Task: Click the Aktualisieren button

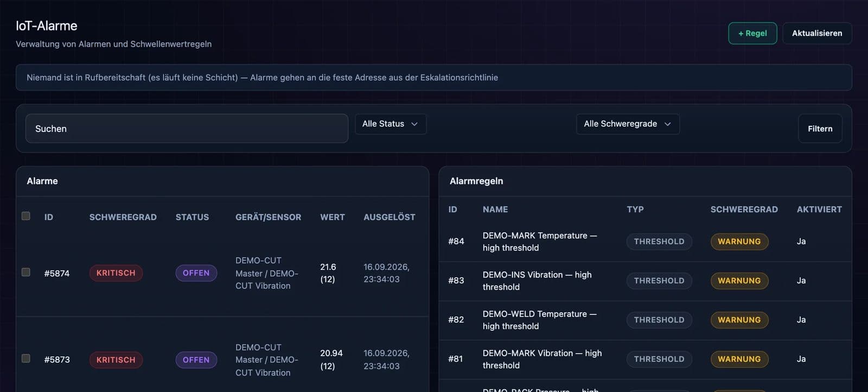Action: 817,33
